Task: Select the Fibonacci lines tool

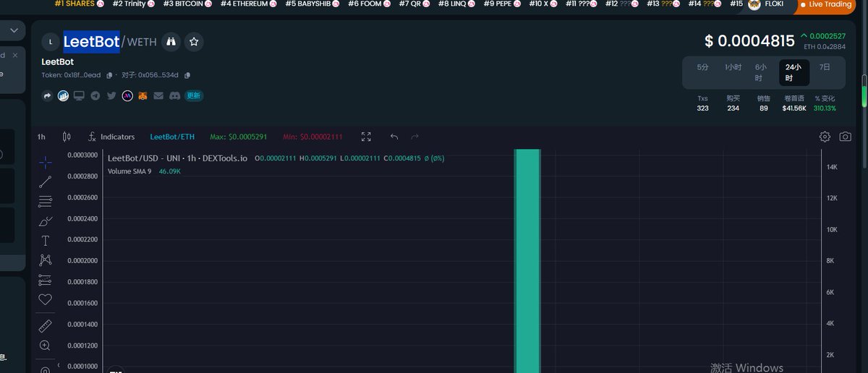Action: coord(45,201)
